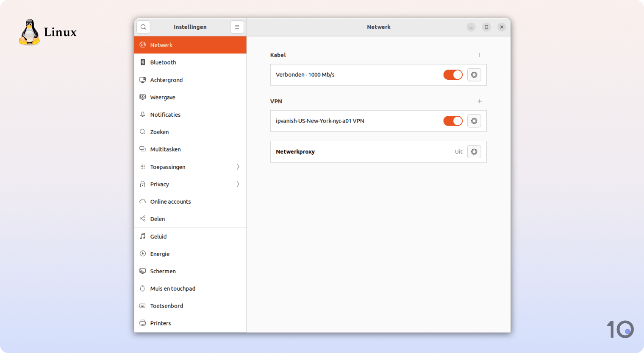Click the Toepassingen grid icon

tap(143, 167)
